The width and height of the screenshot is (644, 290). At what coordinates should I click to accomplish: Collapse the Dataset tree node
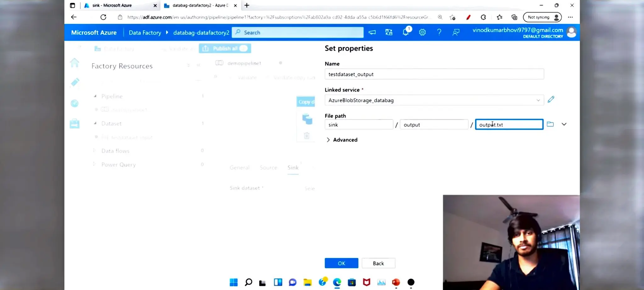pyautogui.click(x=95, y=123)
